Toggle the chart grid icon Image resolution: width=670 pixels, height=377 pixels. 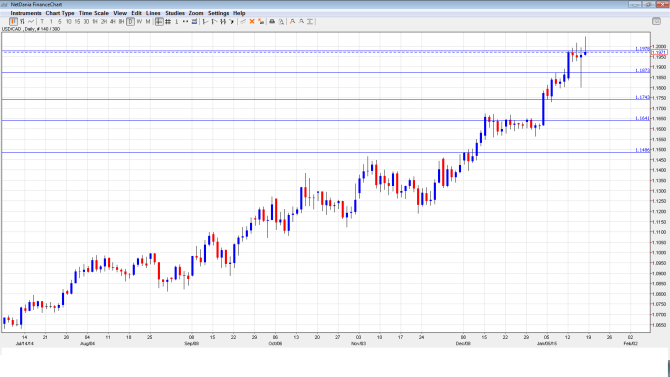pyautogui.click(x=168, y=21)
